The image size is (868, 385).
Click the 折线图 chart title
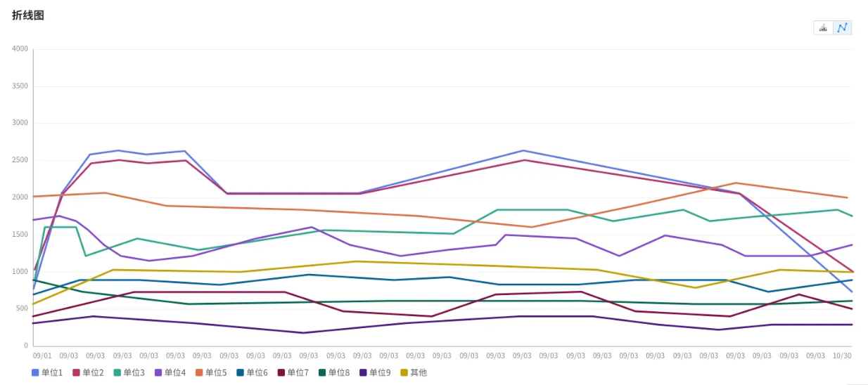point(28,15)
